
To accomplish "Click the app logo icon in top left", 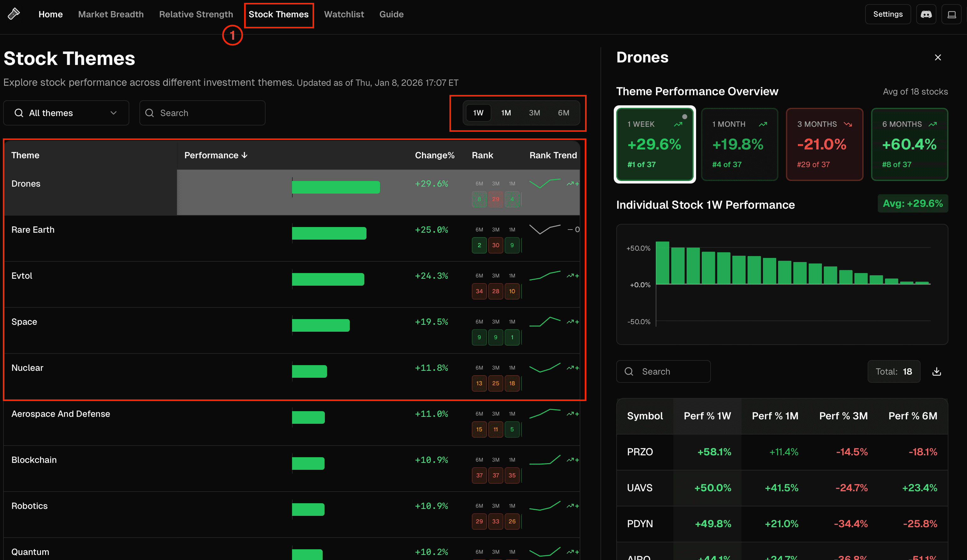I will (14, 14).
